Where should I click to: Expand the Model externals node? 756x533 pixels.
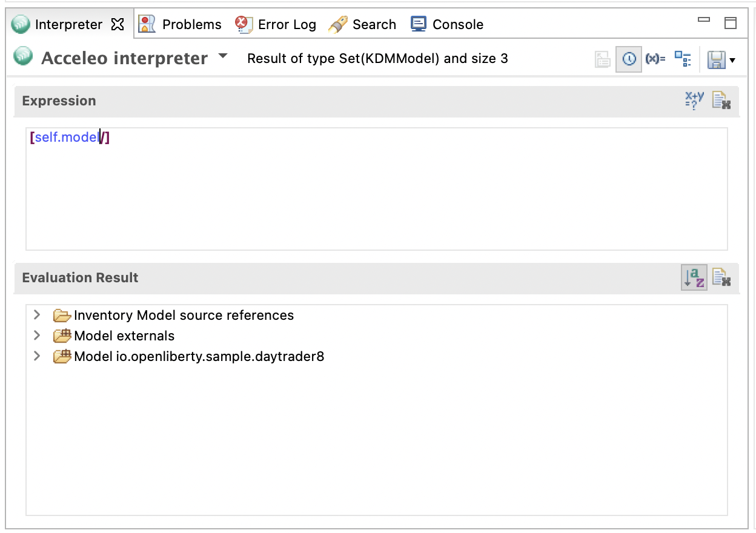pyautogui.click(x=38, y=336)
